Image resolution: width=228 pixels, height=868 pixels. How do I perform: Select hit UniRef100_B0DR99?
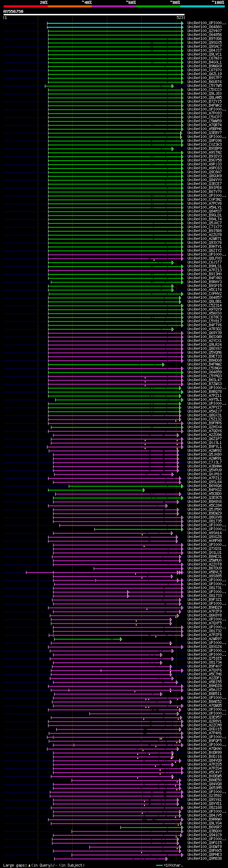(x=204, y=752)
